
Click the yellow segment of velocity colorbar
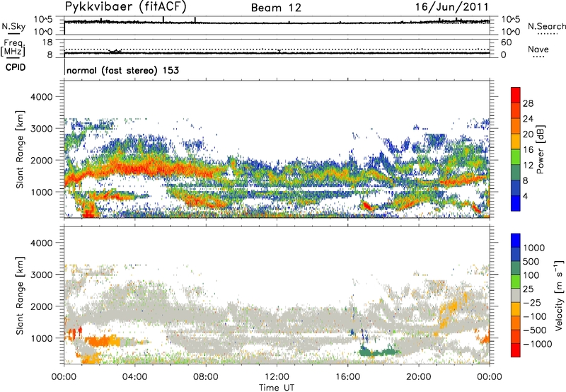coord(516,309)
